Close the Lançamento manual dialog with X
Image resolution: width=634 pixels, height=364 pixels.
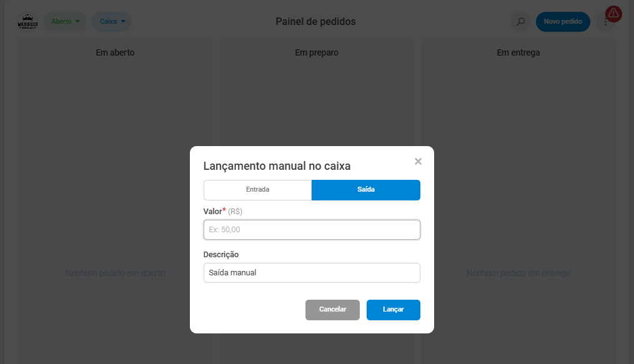click(x=418, y=162)
